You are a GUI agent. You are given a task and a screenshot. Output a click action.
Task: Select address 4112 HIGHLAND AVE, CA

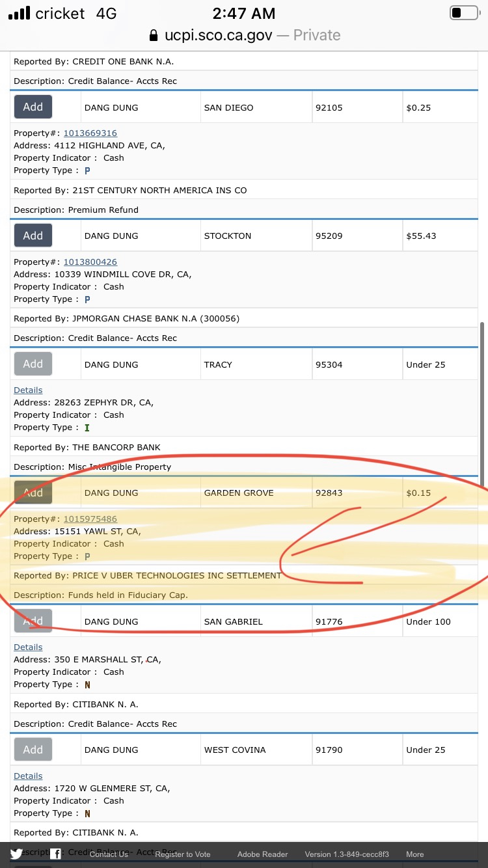click(x=109, y=146)
